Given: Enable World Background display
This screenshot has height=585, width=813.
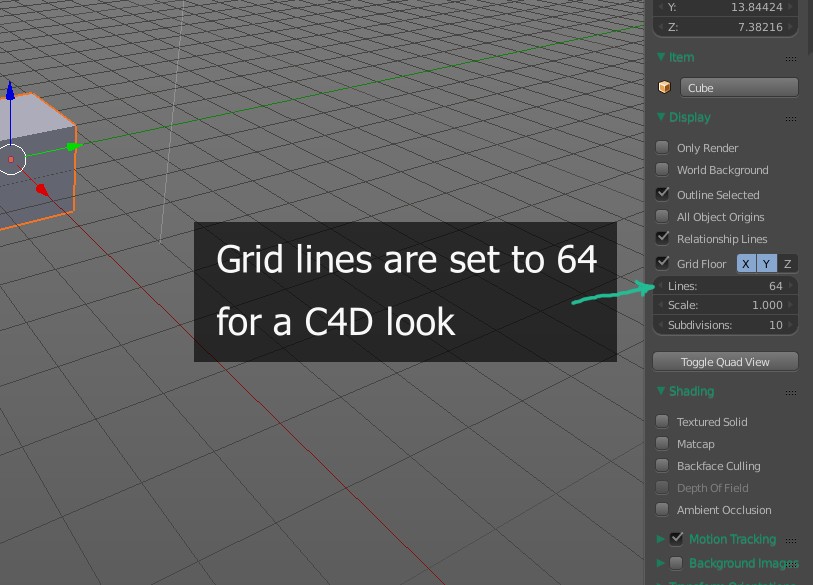Looking at the screenshot, I should click(x=662, y=170).
